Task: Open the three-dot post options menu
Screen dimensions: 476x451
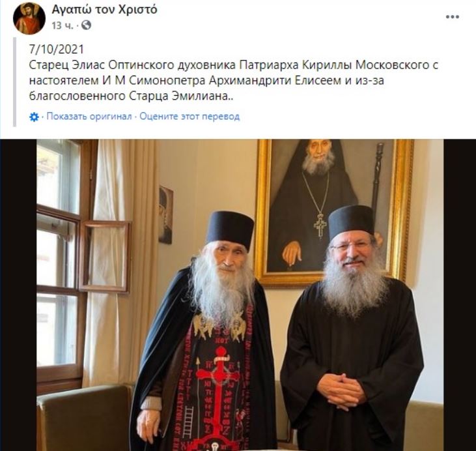Action: point(453,17)
